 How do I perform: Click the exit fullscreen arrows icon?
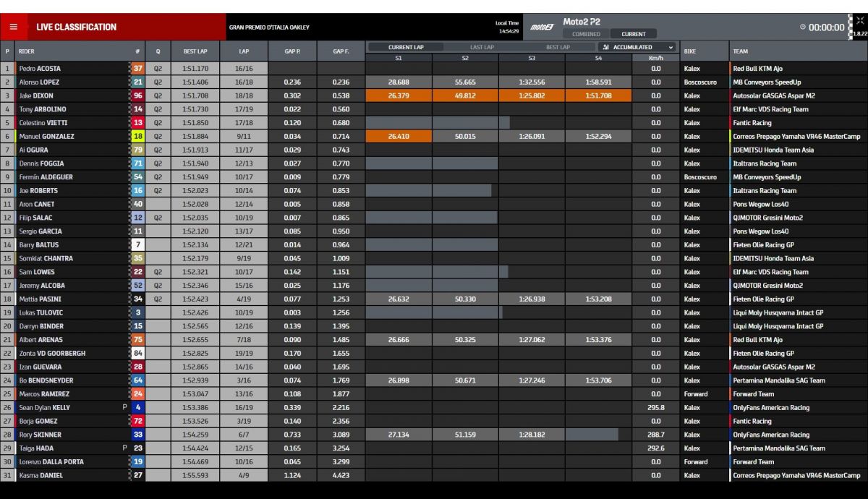click(x=859, y=20)
